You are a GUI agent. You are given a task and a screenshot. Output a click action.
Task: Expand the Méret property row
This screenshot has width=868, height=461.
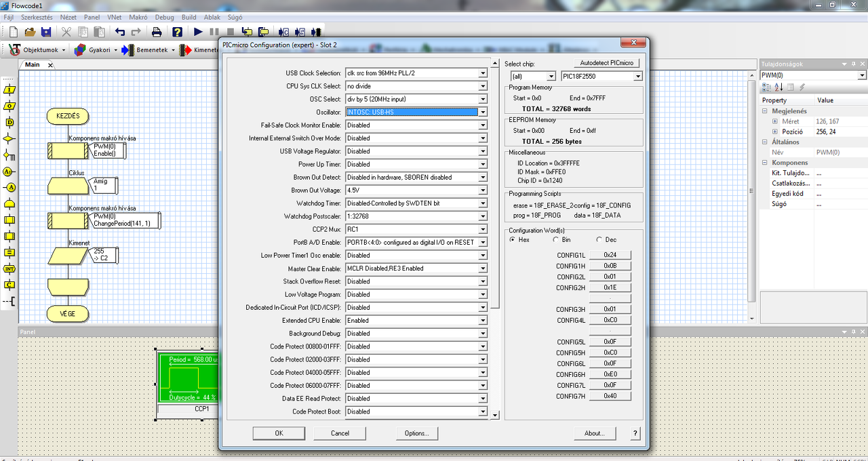click(x=775, y=121)
